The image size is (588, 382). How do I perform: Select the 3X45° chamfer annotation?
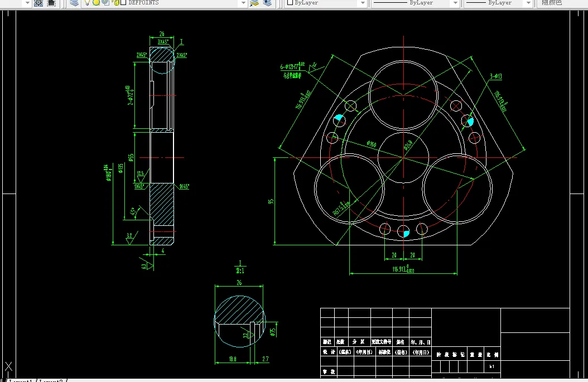click(163, 42)
